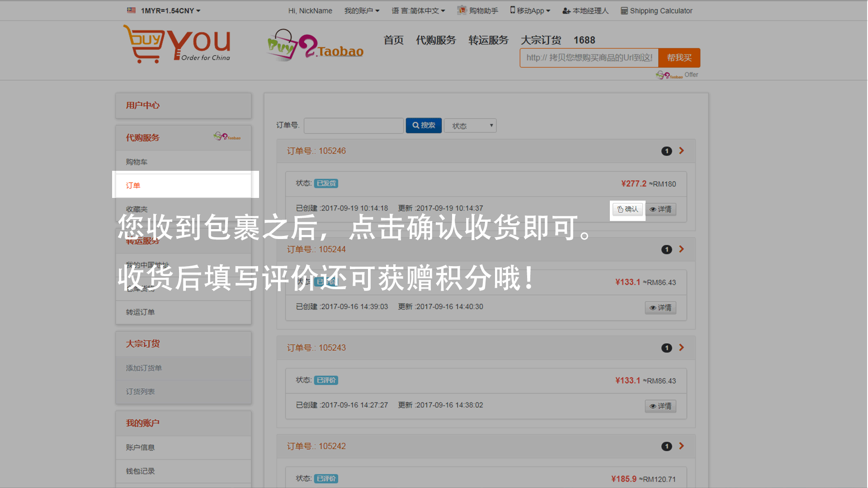Click the Buy2Taobao logo
This screenshot has height=488, width=868.
click(315, 45)
